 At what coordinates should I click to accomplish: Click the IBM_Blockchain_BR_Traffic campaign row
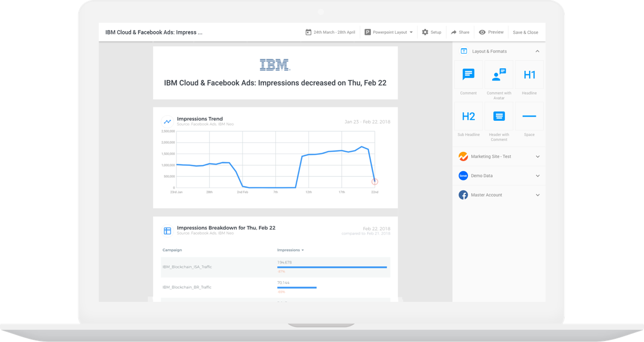point(275,287)
